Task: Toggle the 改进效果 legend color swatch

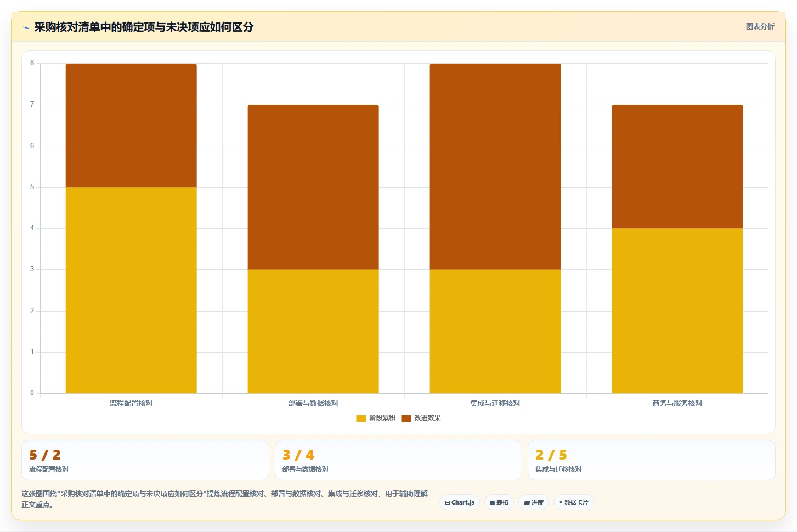Action: 406,418
